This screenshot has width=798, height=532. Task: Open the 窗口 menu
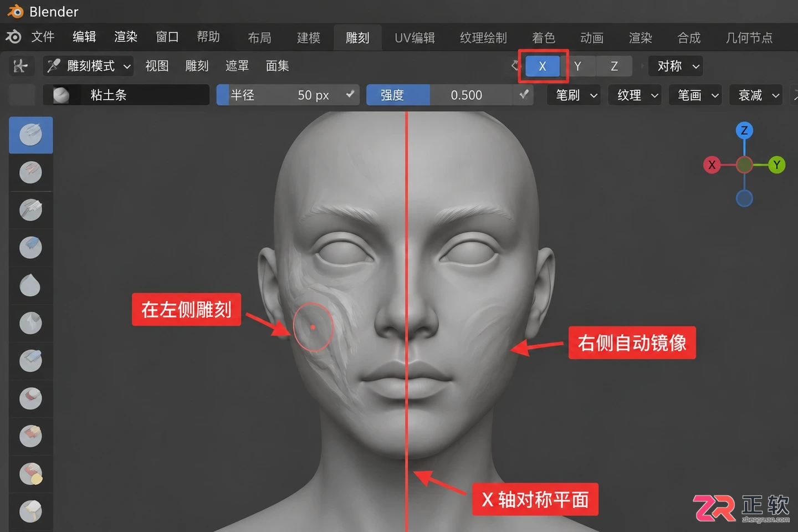[167, 37]
